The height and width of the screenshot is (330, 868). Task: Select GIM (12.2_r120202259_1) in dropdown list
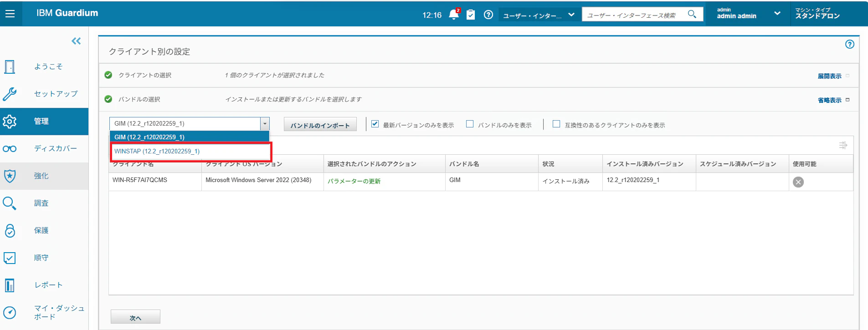[x=190, y=137]
